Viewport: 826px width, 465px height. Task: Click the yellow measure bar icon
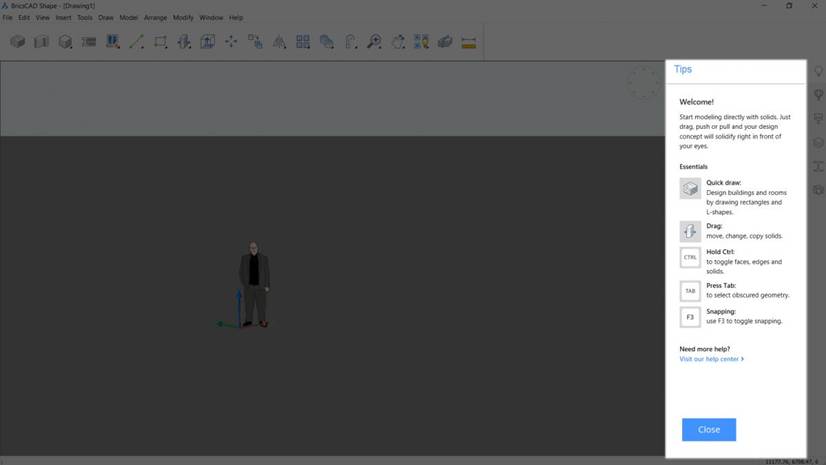coord(469,42)
